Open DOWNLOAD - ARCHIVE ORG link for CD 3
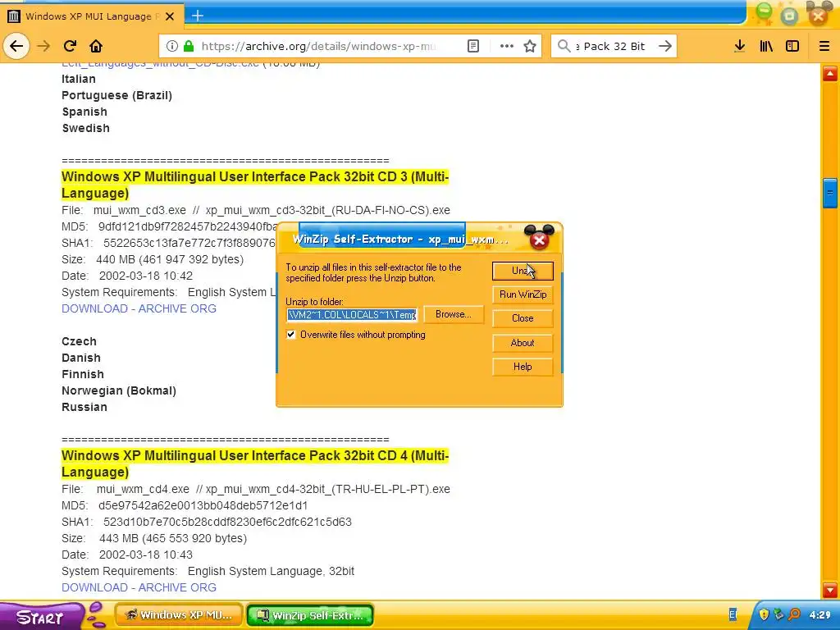 point(139,308)
